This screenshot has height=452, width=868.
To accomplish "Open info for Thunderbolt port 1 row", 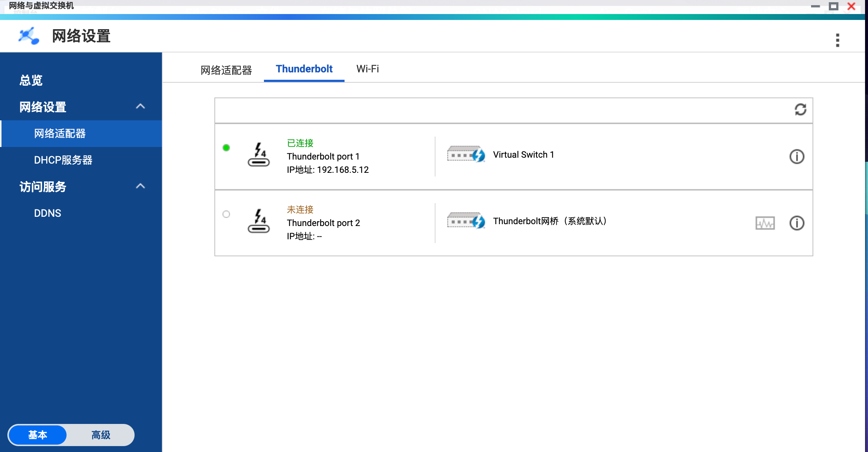I will 797,157.
